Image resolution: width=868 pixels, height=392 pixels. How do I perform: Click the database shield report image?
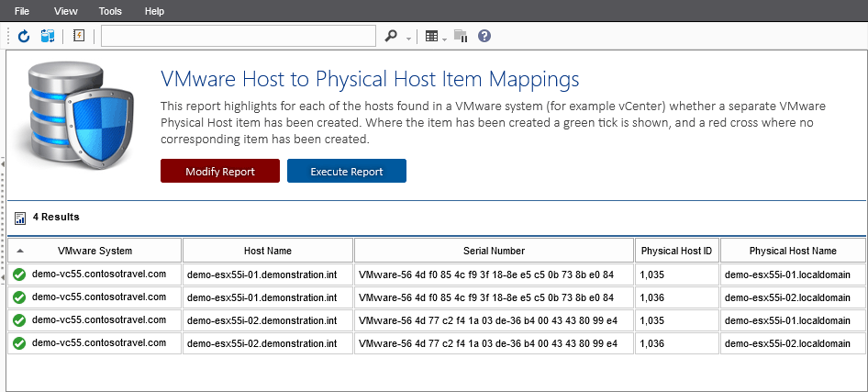pyautogui.click(x=77, y=117)
